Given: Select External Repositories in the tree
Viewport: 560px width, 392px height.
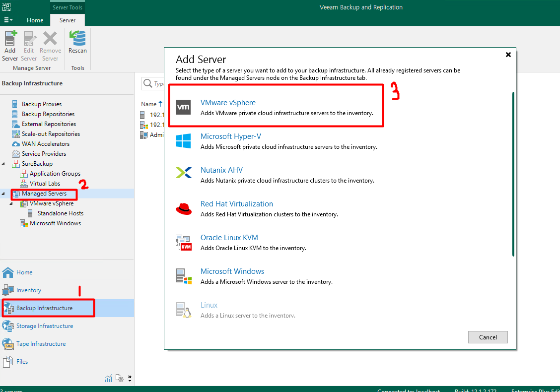Looking at the screenshot, I should (x=49, y=124).
